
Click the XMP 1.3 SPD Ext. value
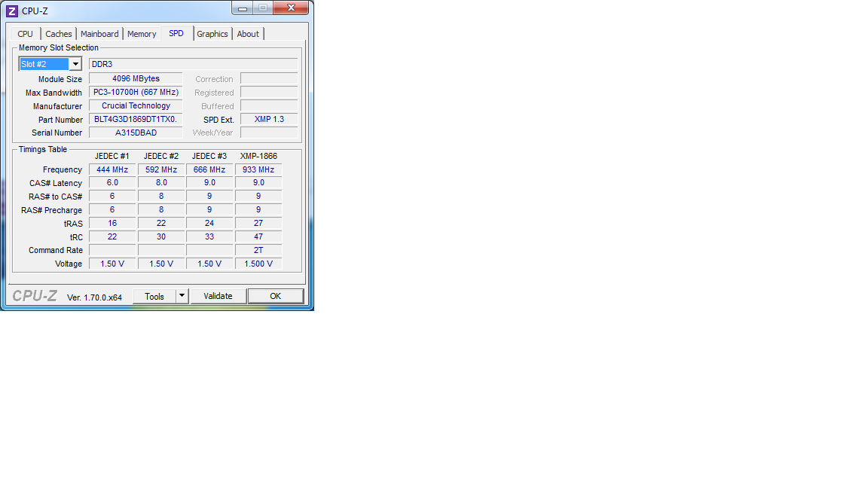pos(269,119)
